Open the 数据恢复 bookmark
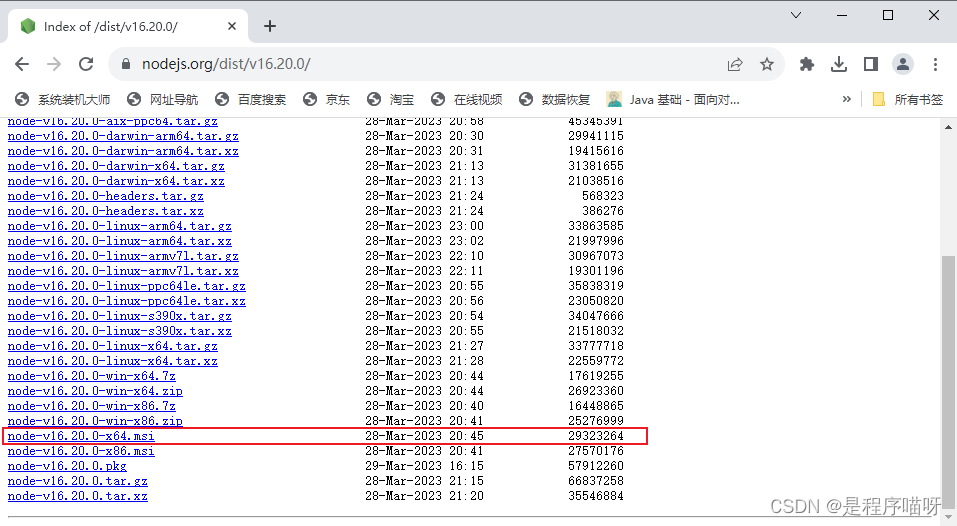Image resolution: width=957 pixels, height=526 pixels. pyautogui.click(x=554, y=99)
